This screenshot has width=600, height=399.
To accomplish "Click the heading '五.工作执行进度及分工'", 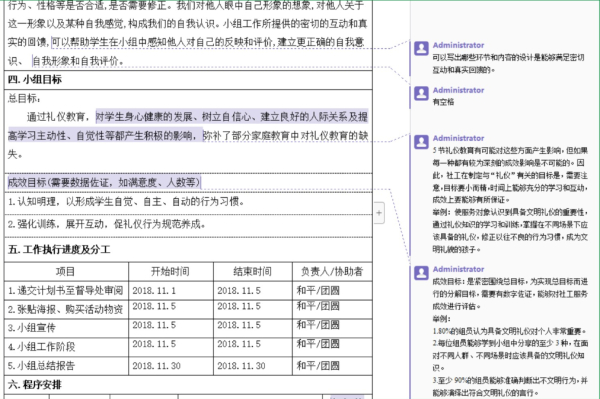I will click(59, 250).
